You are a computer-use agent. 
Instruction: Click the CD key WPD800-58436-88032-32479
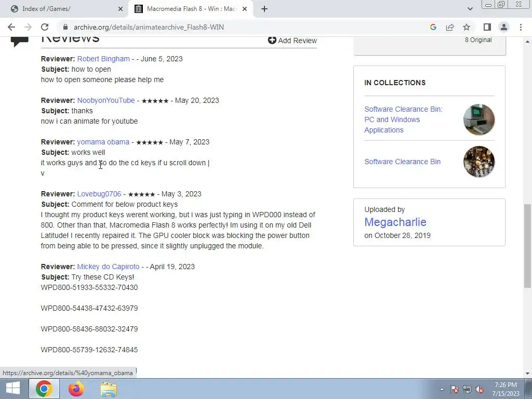[x=89, y=329]
